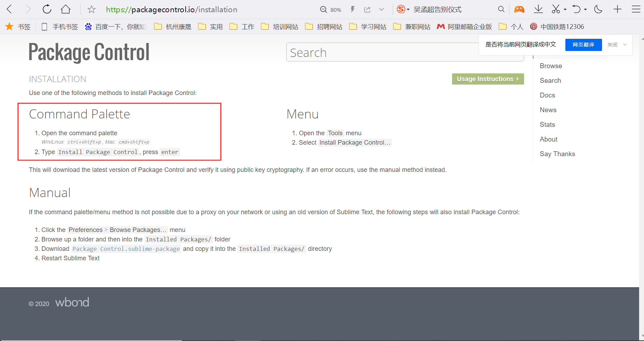Open Browse in the side navigation
The height and width of the screenshot is (341, 644).
tap(551, 66)
